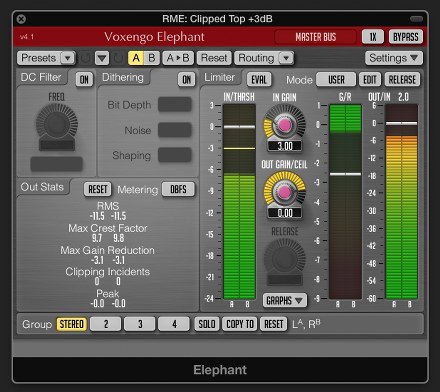440x392 pixels.
Task: Click the OUT GAIN/CEIL knob
Action: point(284,192)
